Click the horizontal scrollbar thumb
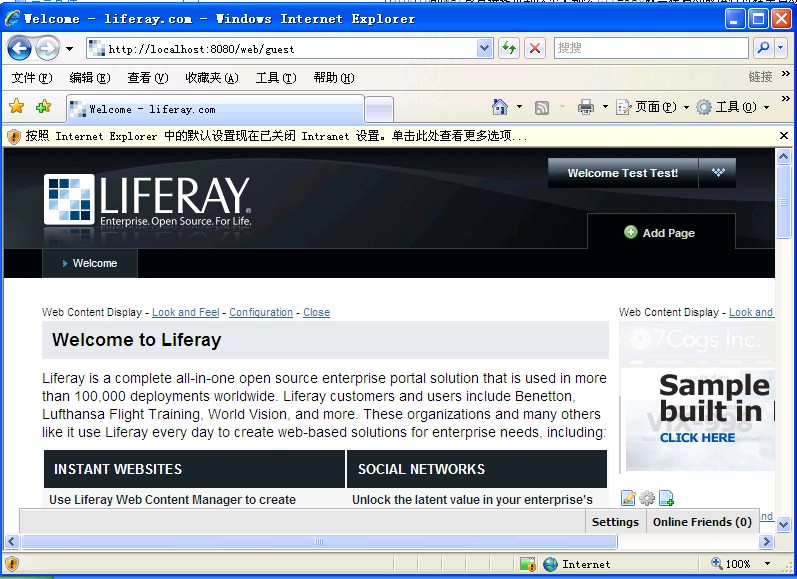The image size is (797, 579). (319, 541)
